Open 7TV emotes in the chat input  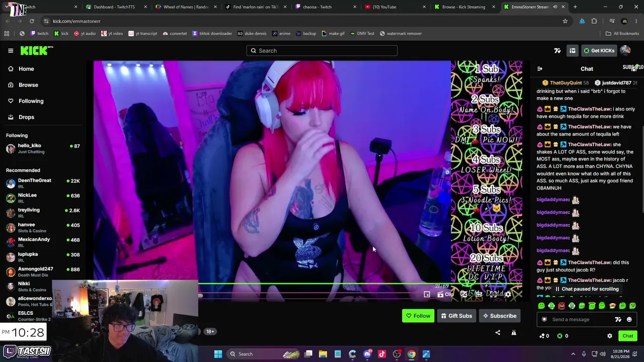[x=618, y=319]
